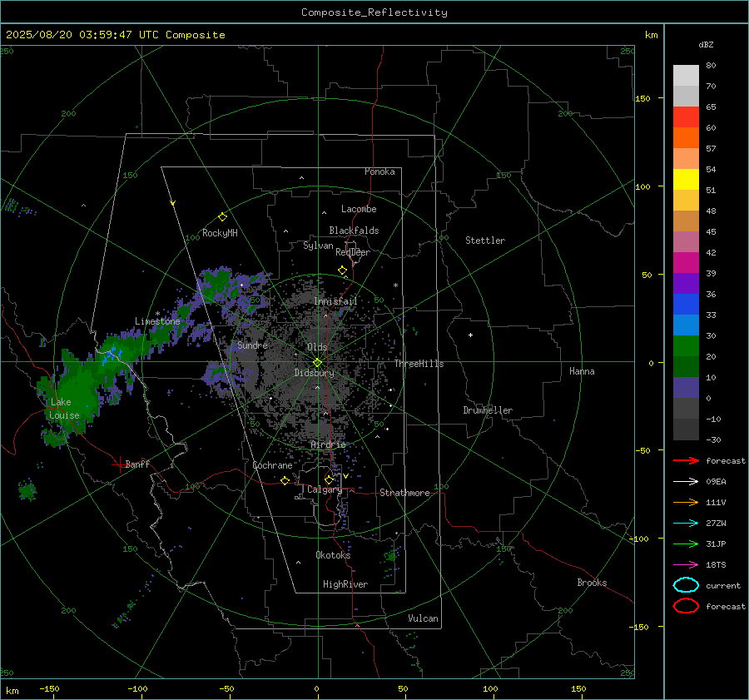This screenshot has width=749, height=700.
Task: Click the white 09EA arrow icon
Action: tap(686, 482)
